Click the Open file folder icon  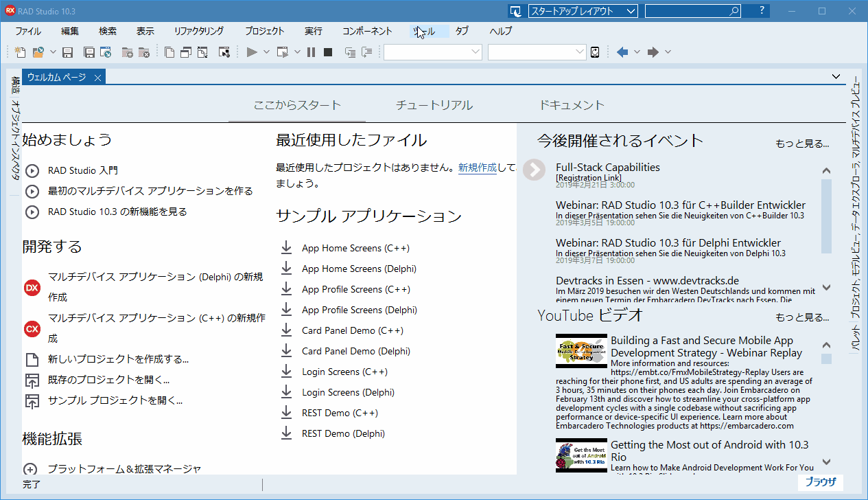38,52
